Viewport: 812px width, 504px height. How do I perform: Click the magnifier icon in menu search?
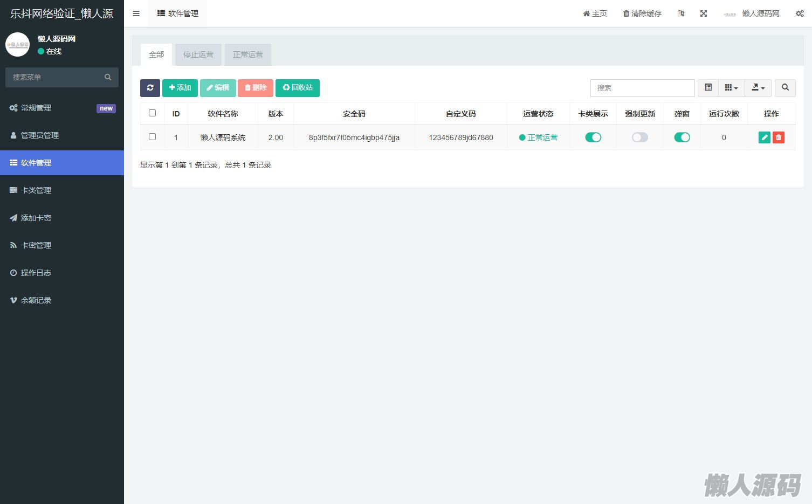coord(108,77)
